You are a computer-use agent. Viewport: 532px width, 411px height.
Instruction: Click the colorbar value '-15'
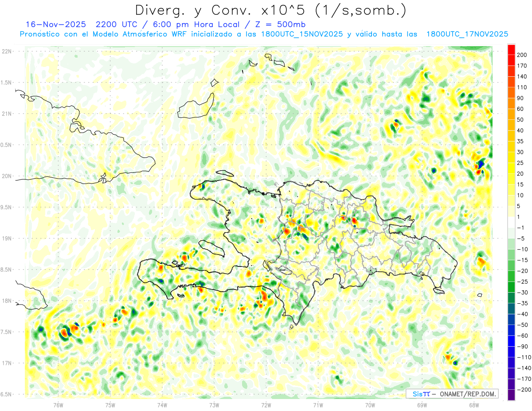pyautogui.click(x=522, y=260)
